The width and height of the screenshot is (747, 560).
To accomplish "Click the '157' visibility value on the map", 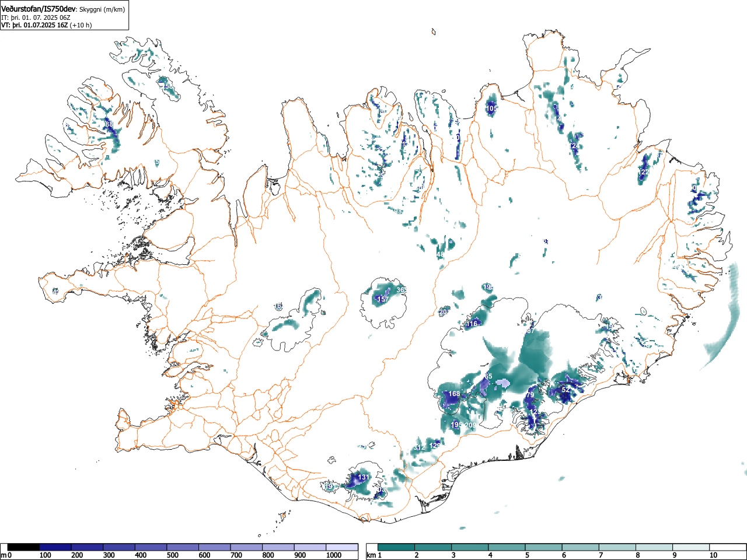I will click(x=383, y=299).
